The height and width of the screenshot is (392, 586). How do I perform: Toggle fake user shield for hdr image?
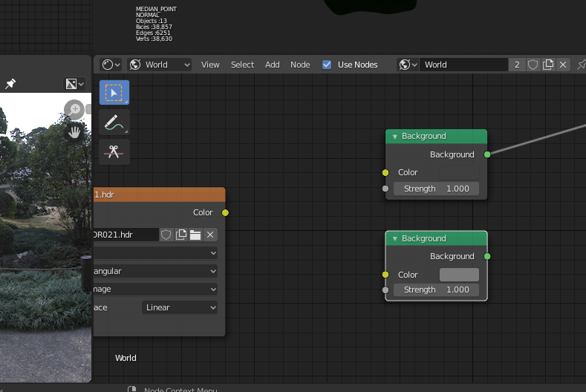coord(166,235)
